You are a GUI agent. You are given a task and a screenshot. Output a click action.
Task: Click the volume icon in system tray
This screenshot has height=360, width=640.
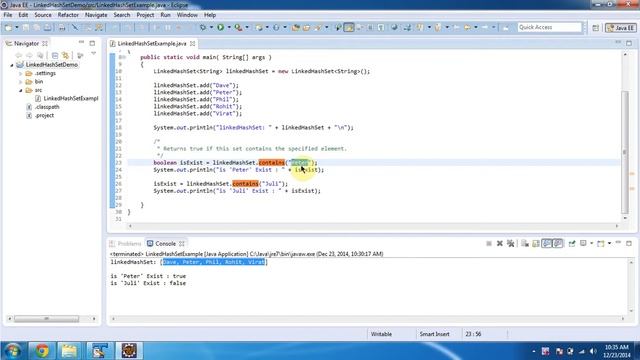(593, 351)
